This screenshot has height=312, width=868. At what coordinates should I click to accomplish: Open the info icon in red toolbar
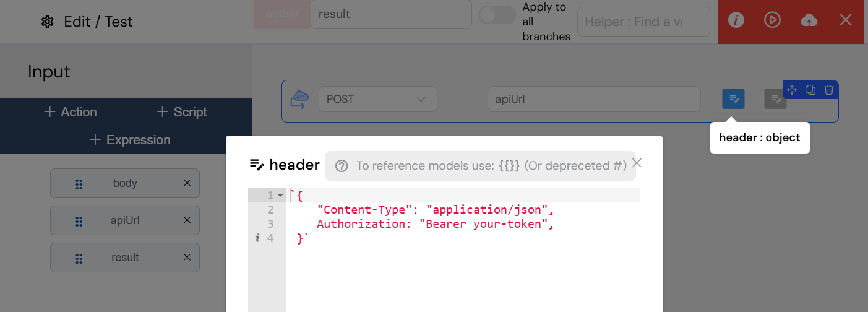click(x=736, y=20)
